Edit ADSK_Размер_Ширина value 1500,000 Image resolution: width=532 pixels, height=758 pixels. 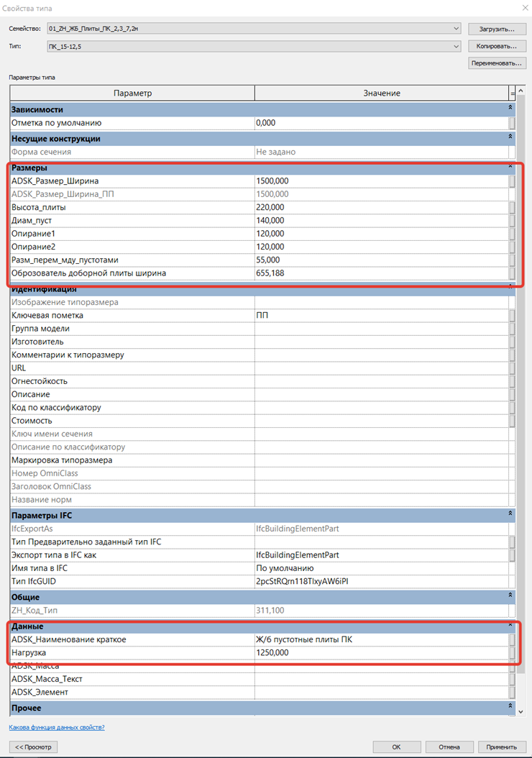(382, 181)
